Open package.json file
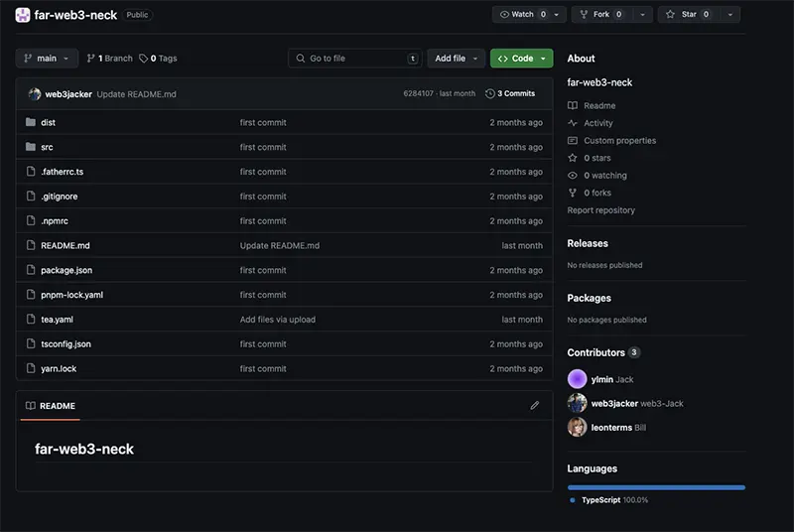This screenshot has height=532, width=794. (66, 270)
